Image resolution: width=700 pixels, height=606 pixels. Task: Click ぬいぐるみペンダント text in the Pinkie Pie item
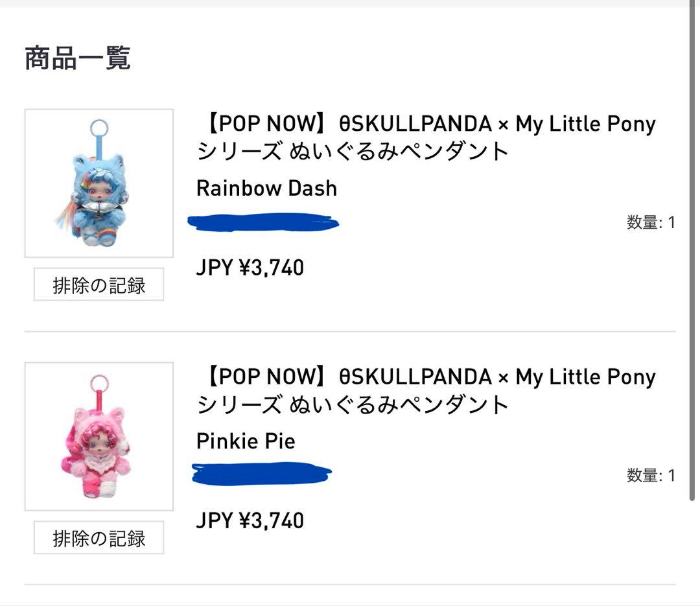(x=400, y=405)
